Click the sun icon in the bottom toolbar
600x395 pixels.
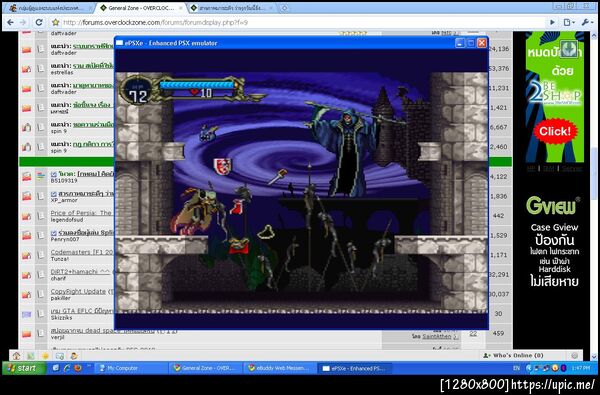tap(45, 356)
